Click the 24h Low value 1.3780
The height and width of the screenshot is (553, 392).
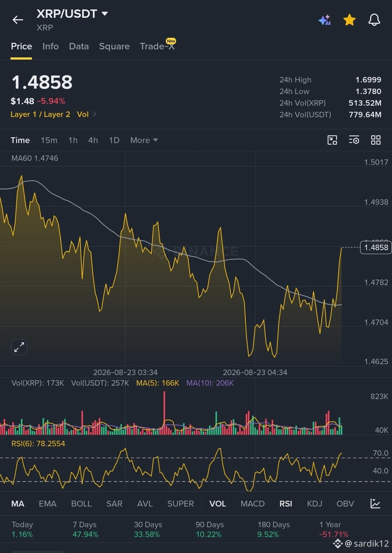coord(368,92)
